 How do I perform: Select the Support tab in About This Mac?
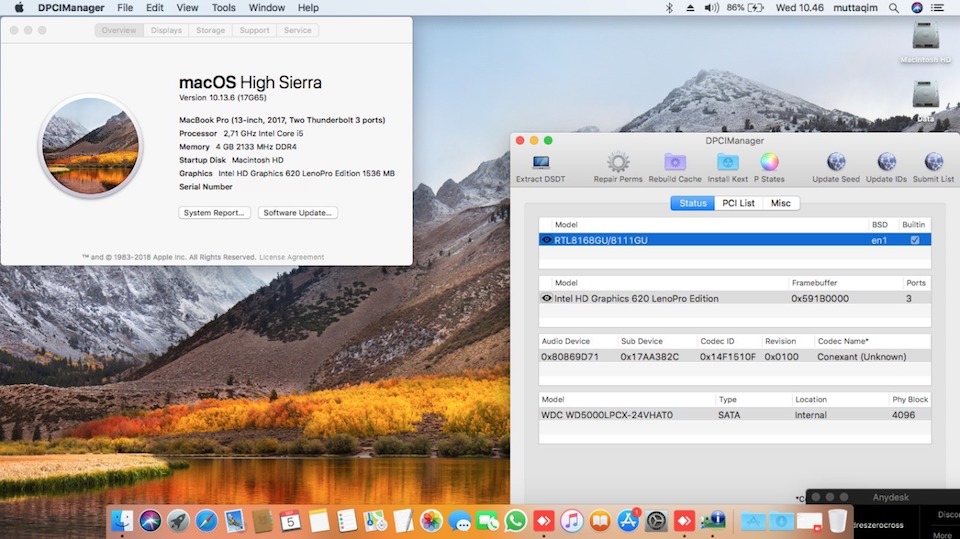tap(255, 30)
